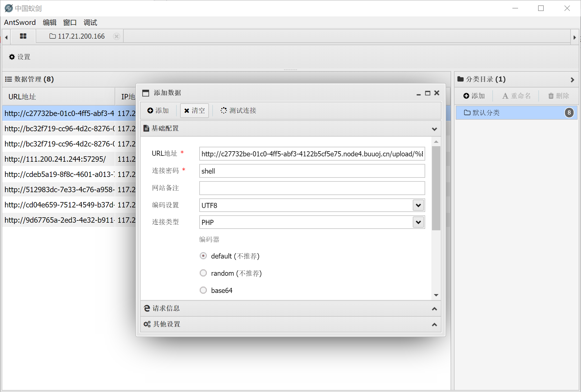Click the 基础配置 document icon
This screenshot has height=392, width=581.
pos(146,128)
